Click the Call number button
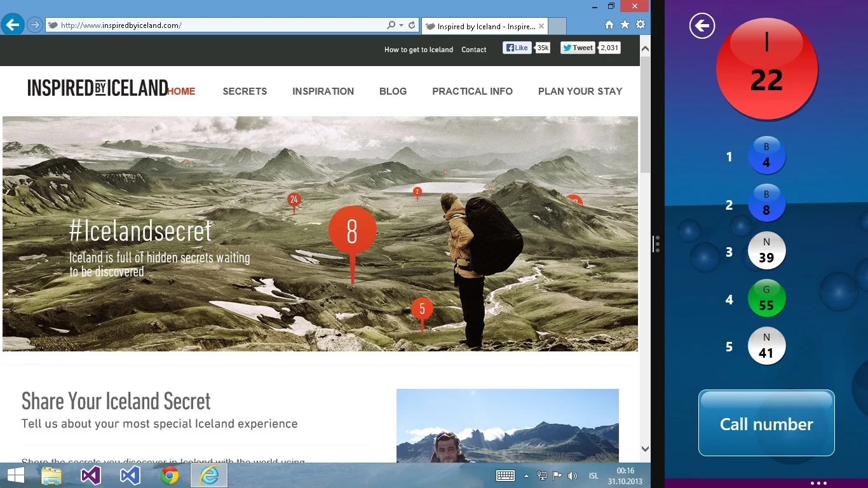 766,423
